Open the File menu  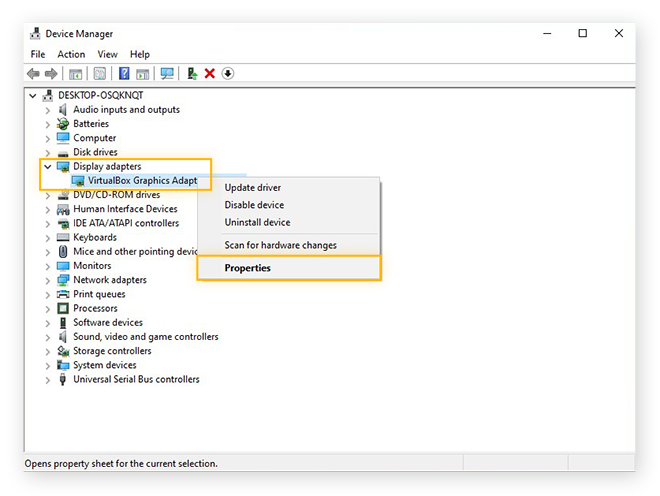38,54
